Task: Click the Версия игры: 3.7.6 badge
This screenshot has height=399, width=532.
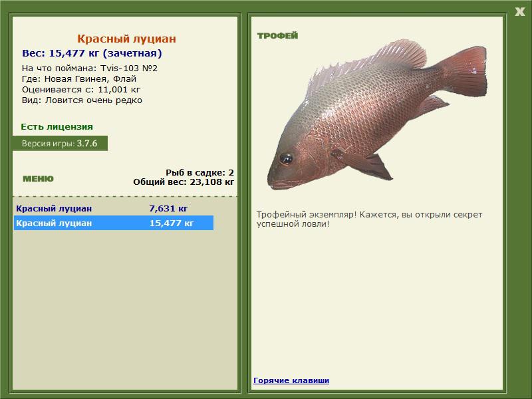Action: (x=60, y=143)
